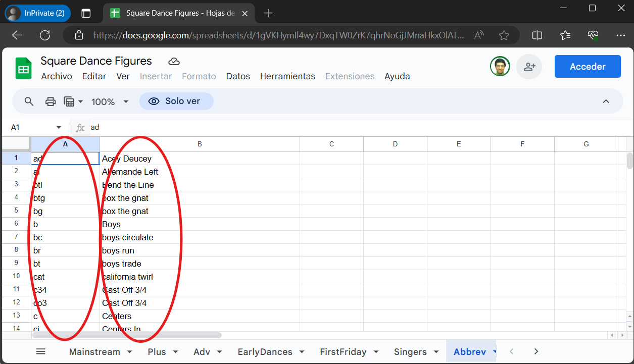Switch to the Adv sheet tab
The image size is (634, 364).
(x=202, y=352)
